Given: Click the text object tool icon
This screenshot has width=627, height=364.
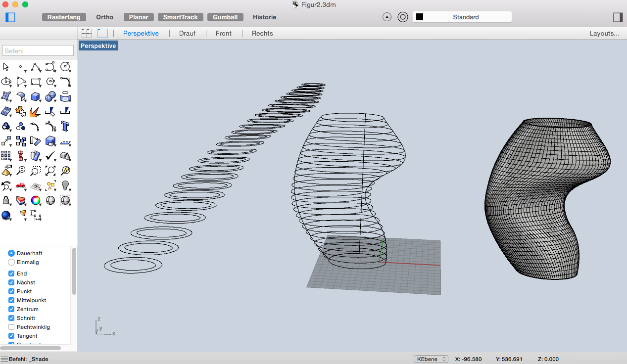Looking at the screenshot, I should point(65,126).
